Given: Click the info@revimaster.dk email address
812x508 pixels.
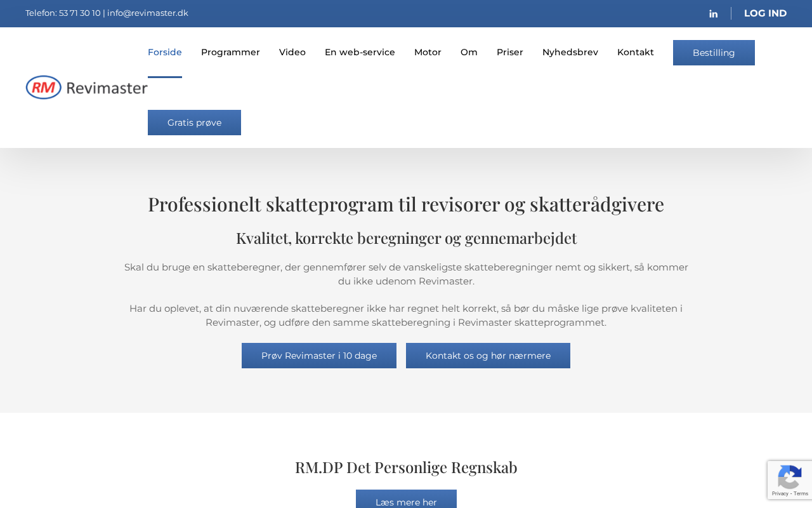Looking at the screenshot, I should click(148, 13).
